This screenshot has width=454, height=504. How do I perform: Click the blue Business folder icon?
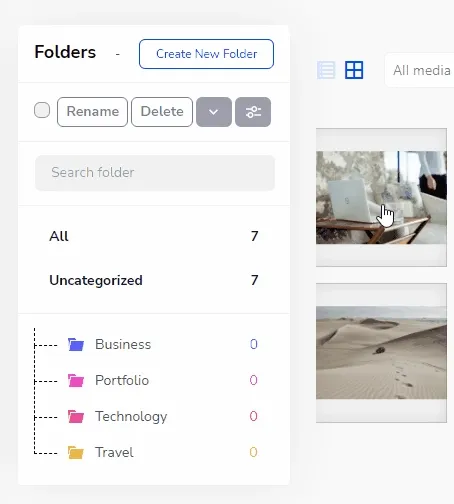pyautogui.click(x=76, y=344)
